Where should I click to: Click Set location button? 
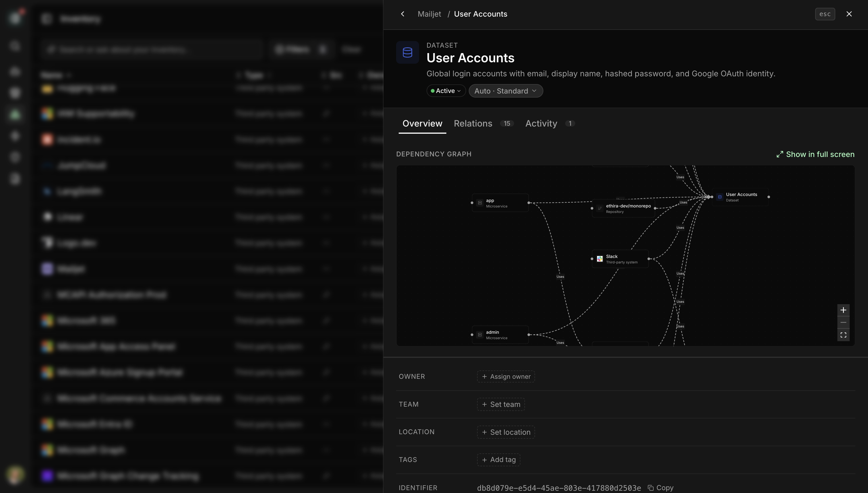pos(506,432)
